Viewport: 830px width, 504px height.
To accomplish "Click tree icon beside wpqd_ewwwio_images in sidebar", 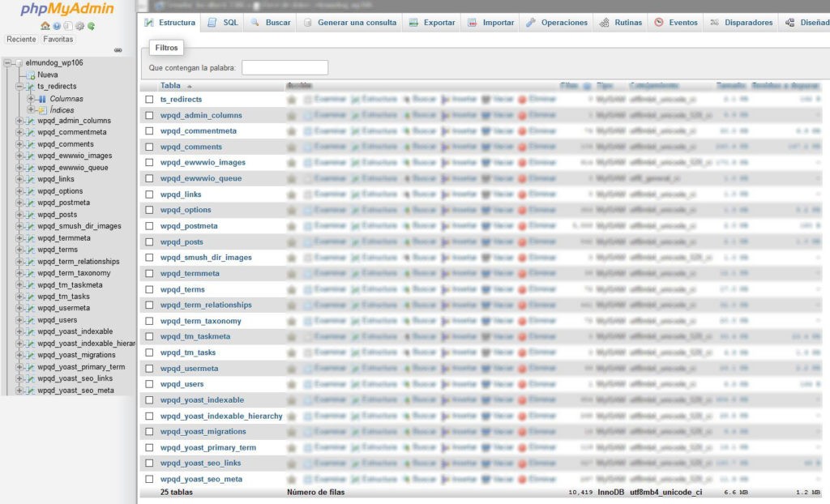I will click(x=30, y=156).
